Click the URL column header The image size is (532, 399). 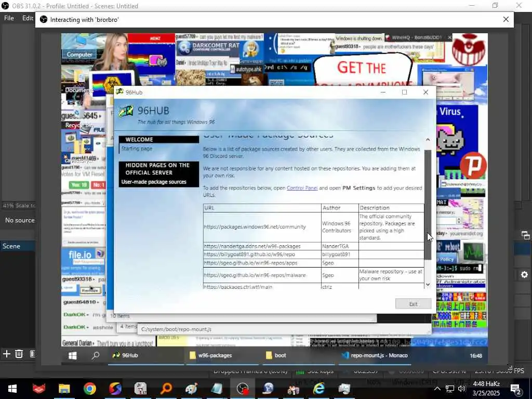pos(262,208)
